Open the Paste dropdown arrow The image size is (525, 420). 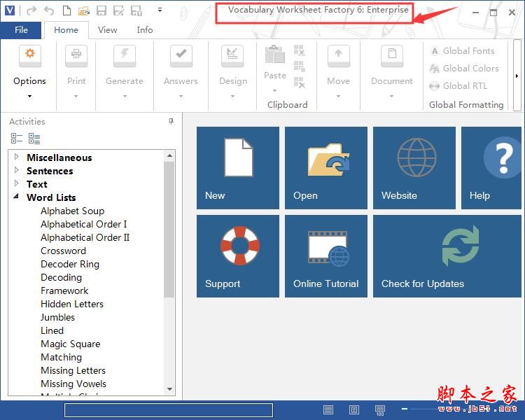275,91
